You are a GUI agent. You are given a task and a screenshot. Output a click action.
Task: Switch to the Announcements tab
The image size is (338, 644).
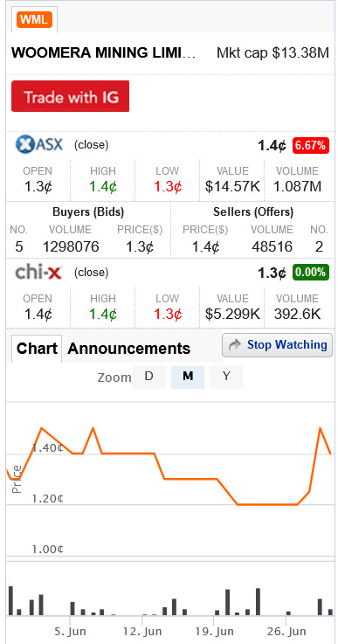128,349
